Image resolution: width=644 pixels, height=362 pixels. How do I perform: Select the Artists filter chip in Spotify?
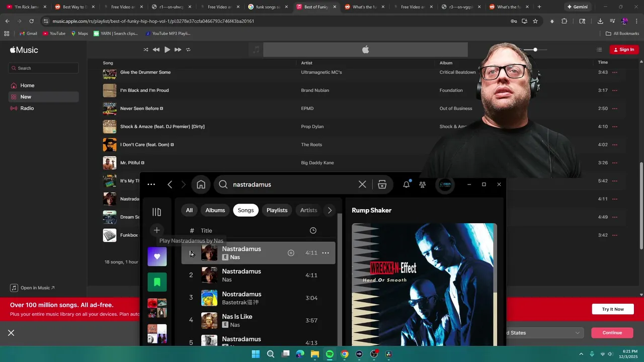tap(308, 210)
